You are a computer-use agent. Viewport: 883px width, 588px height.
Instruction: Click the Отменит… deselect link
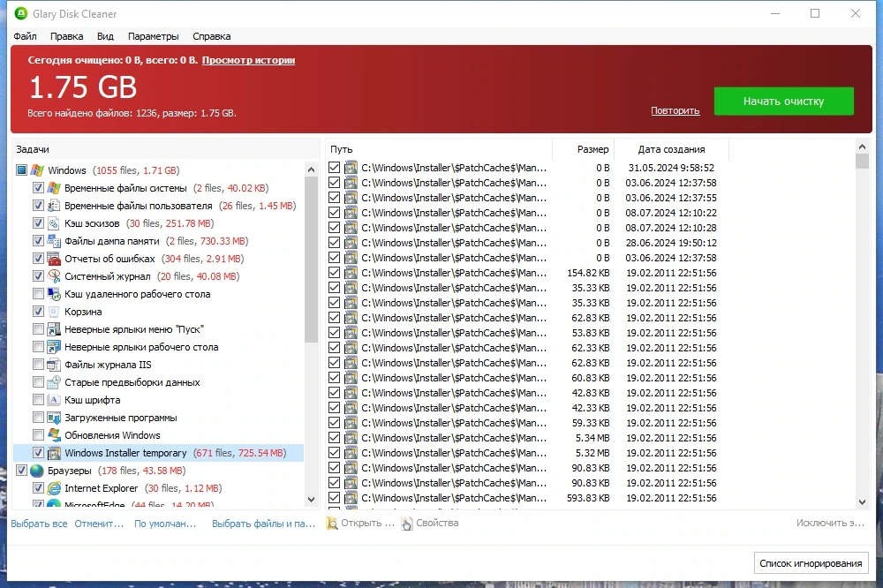point(99,524)
